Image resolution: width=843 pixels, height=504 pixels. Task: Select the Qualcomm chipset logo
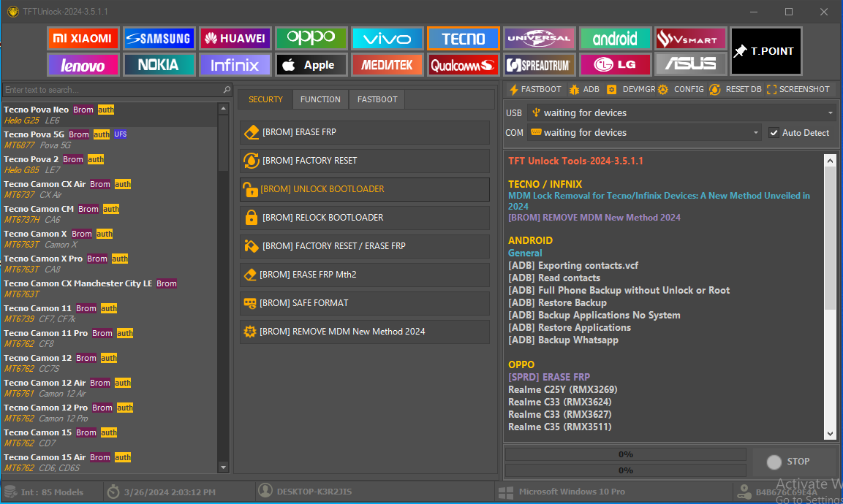tap(464, 65)
